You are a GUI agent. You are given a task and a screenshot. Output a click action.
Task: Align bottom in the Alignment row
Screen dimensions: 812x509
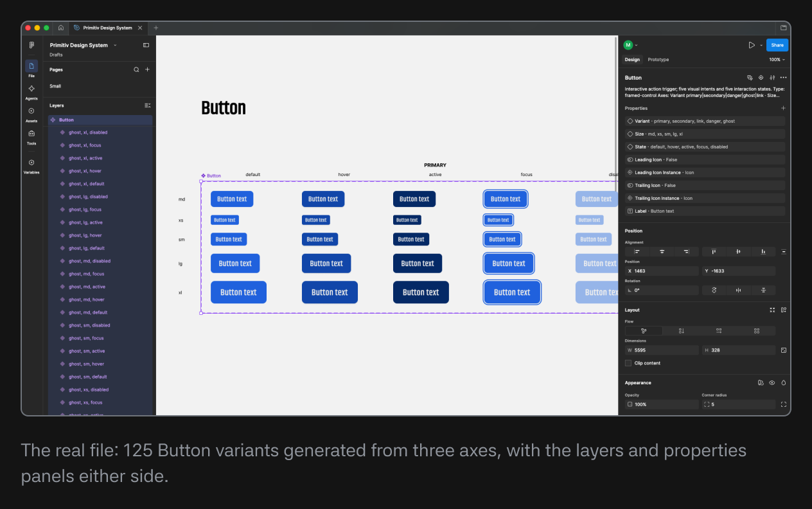point(763,252)
